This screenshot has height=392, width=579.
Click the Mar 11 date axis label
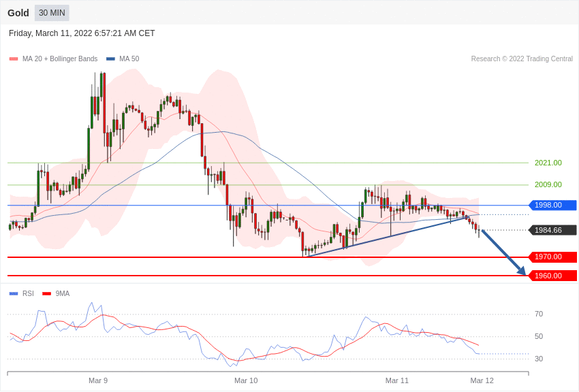(x=397, y=380)
